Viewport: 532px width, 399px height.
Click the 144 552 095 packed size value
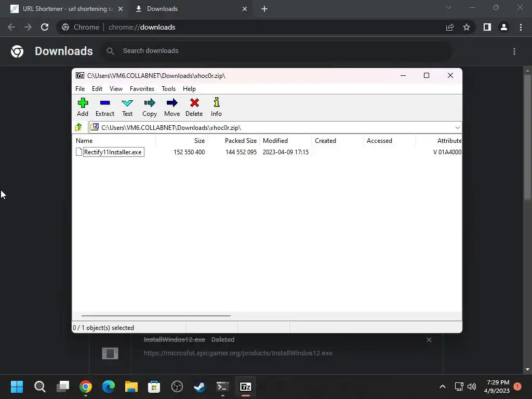241,152
